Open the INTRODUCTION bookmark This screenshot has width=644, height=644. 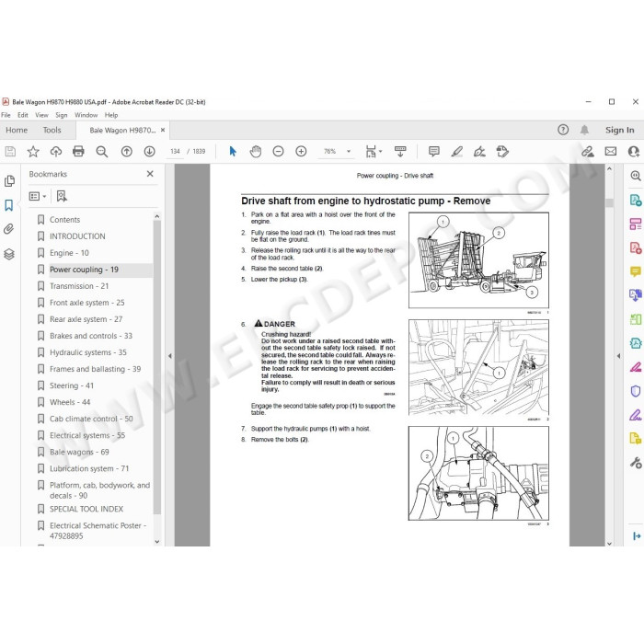click(x=77, y=236)
